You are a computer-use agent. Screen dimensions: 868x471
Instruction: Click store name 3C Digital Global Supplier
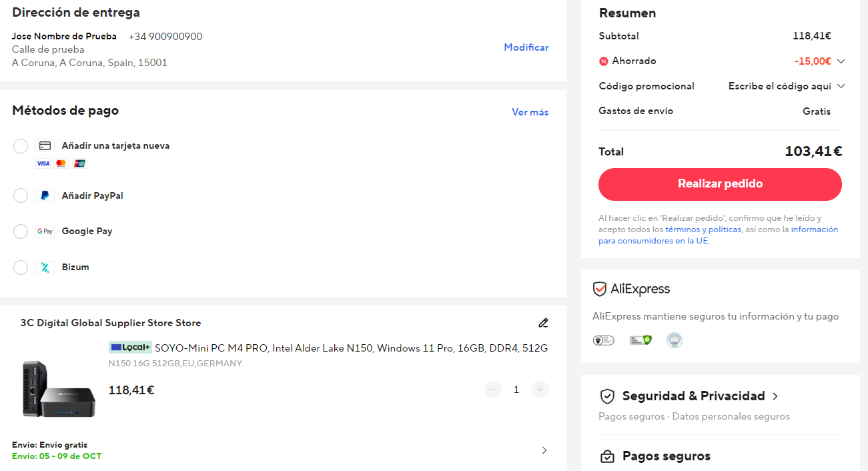(x=111, y=323)
